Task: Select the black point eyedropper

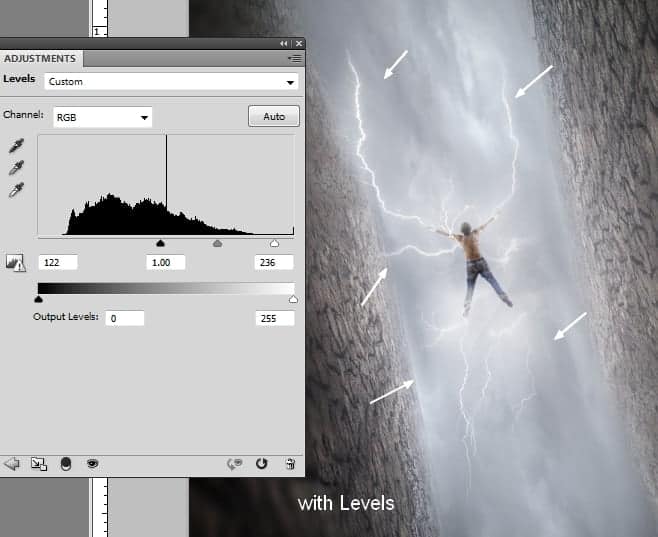Action: point(16,146)
